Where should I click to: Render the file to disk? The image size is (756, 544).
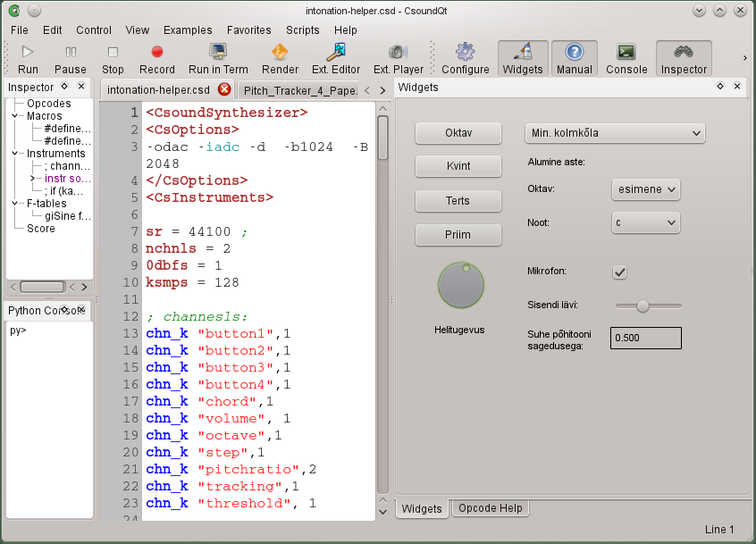coord(280,59)
